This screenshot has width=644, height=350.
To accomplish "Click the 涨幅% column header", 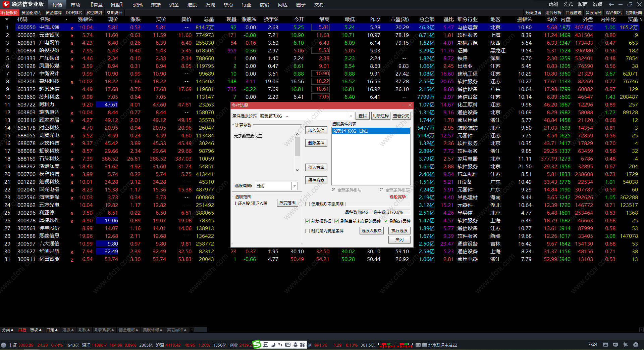I will 85,19.
